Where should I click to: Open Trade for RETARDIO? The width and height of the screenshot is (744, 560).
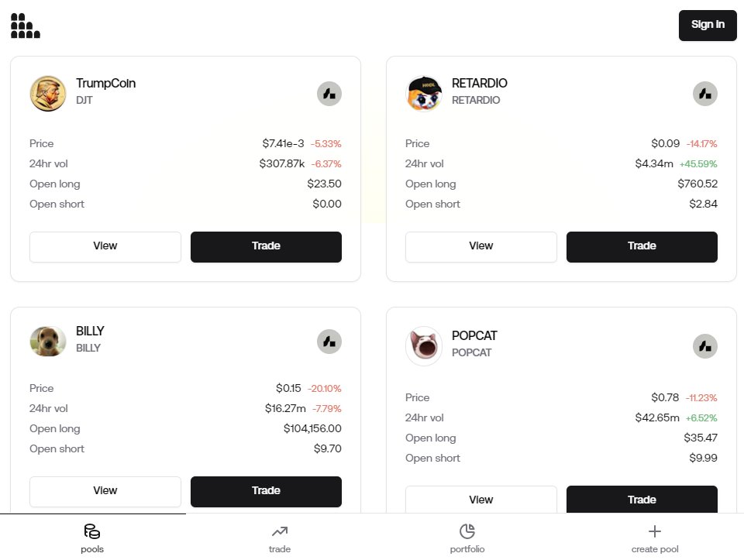(x=642, y=246)
